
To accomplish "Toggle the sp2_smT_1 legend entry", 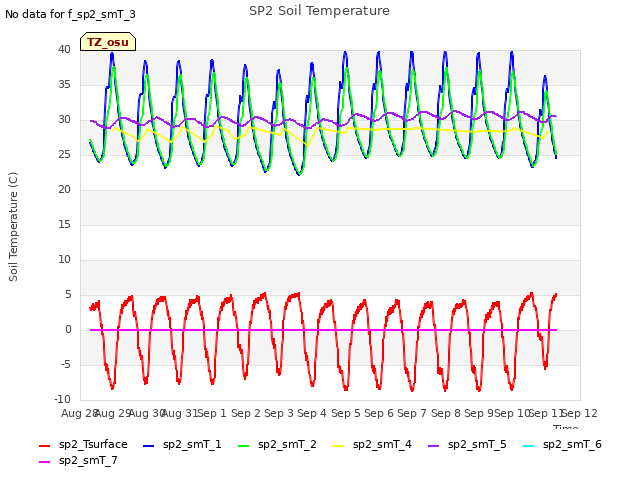I will (182, 444).
